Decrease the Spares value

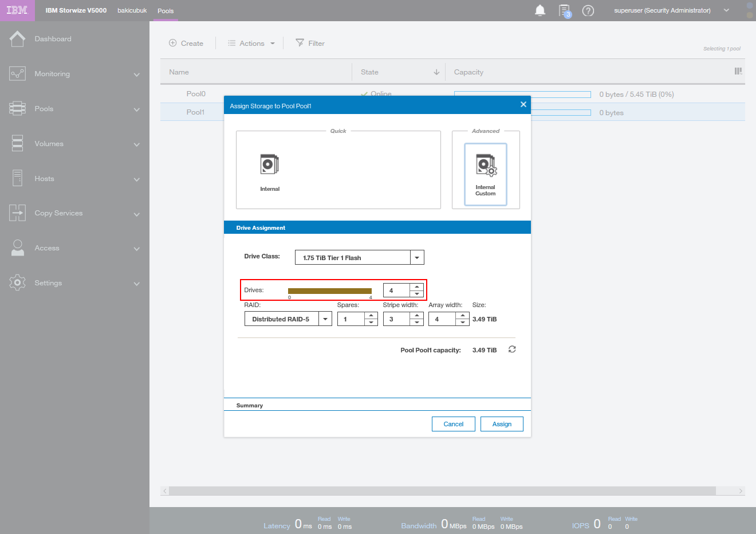(x=371, y=322)
